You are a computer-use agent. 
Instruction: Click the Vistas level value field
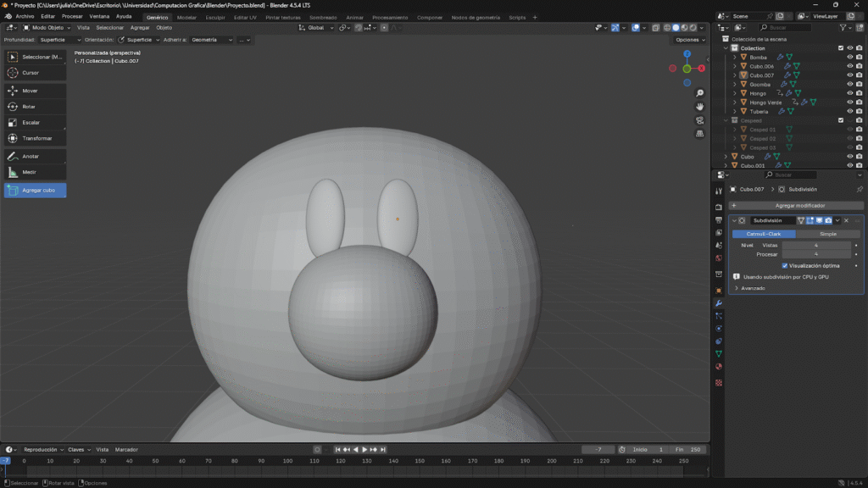pyautogui.click(x=815, y=245)
